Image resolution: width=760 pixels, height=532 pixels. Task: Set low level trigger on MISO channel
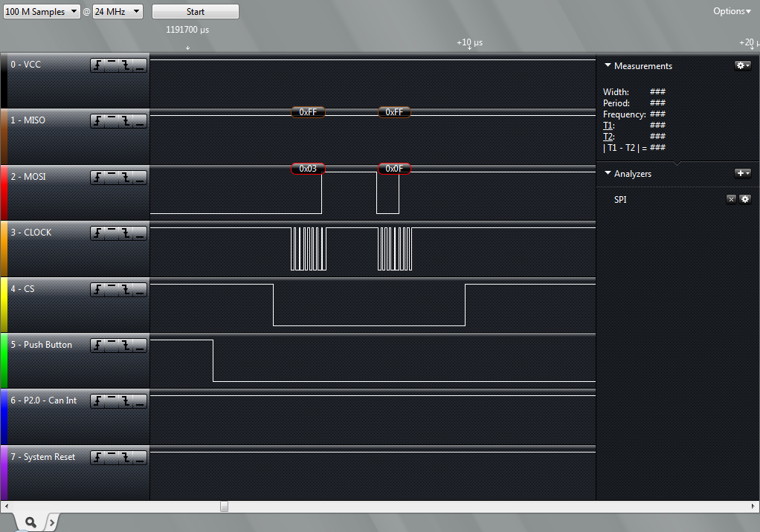click(140, 121)
